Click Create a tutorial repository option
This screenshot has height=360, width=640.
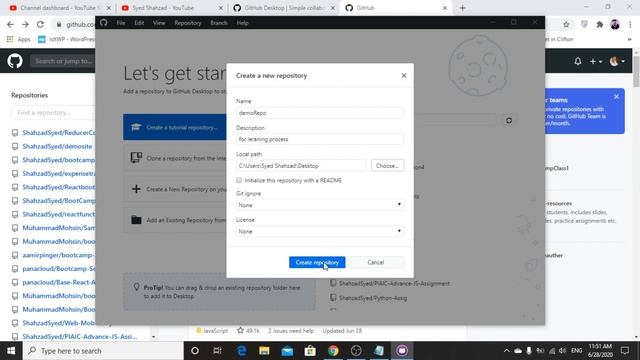coord(175,127)
